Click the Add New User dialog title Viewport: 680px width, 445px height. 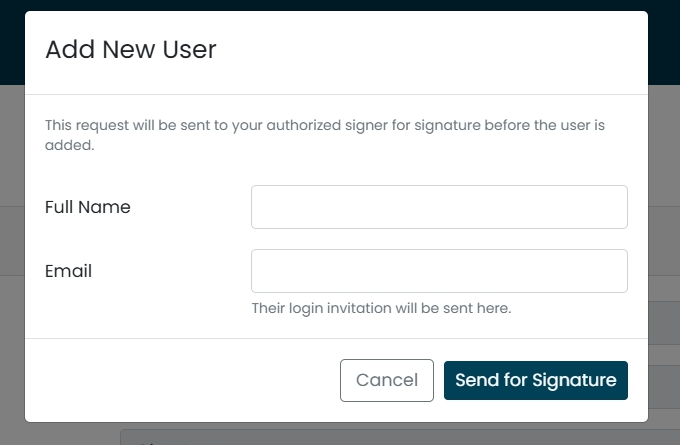131,49
